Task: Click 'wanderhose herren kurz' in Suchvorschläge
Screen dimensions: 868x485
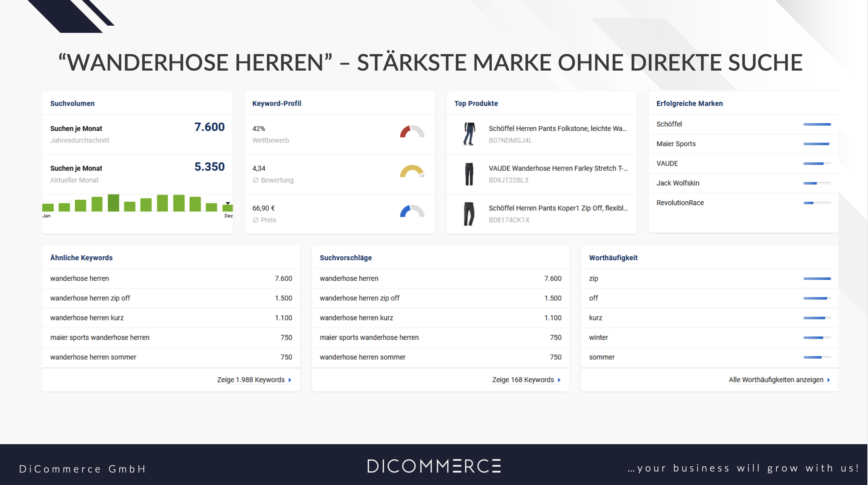Action: (356, 317)
